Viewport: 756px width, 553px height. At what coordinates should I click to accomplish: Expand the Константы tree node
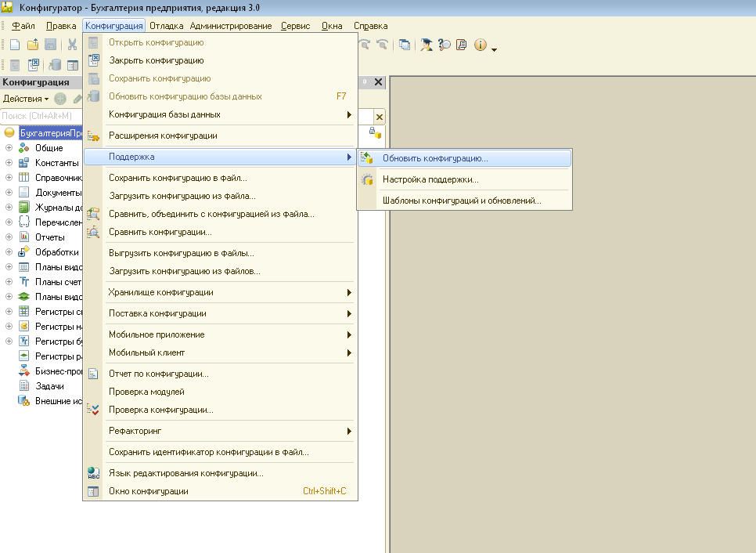pos(9,163)
